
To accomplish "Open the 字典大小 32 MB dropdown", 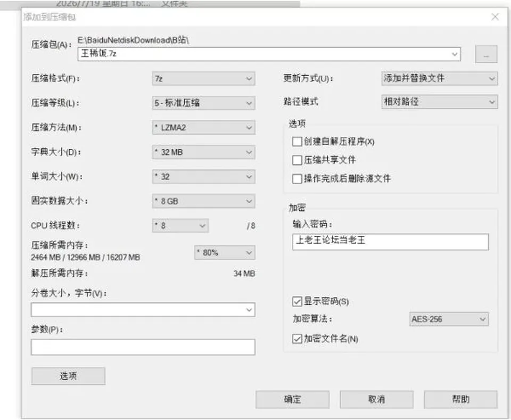I will pyautogui.click(x=204, y=152).
